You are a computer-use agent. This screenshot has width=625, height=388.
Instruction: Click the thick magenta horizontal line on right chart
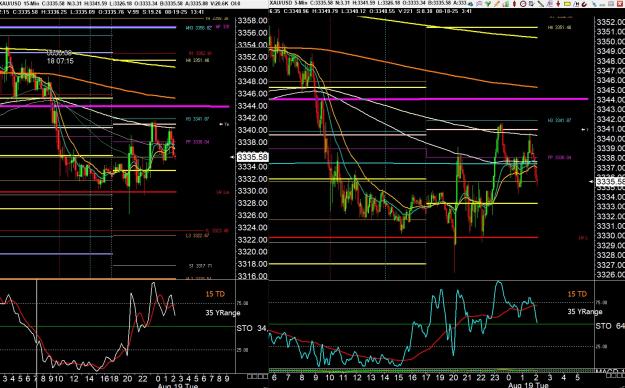click(428, 99)
